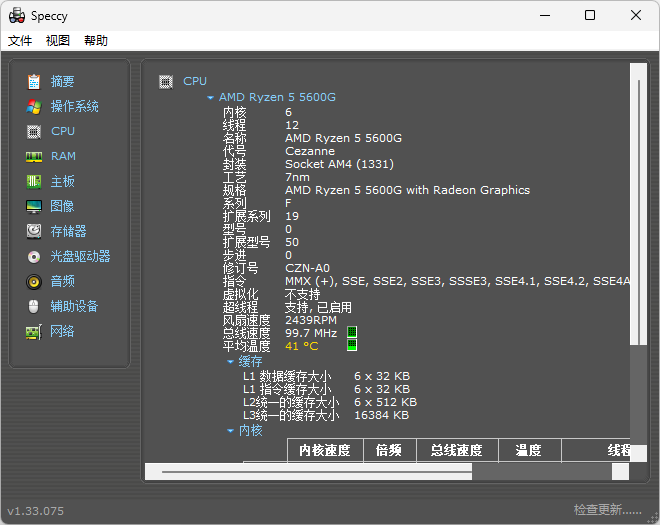Go to 光盘驱动器 section
Screen dimensions: 660x525
click(80, 256)
